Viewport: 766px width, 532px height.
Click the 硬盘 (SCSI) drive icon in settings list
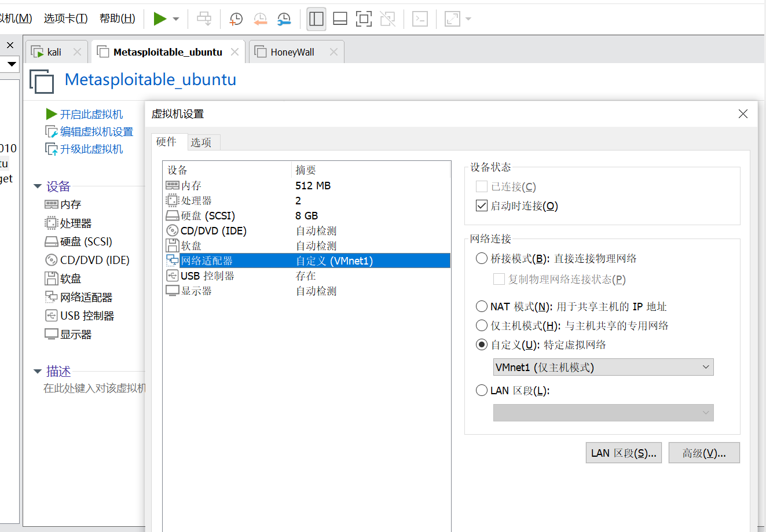(x=173, y=216)
